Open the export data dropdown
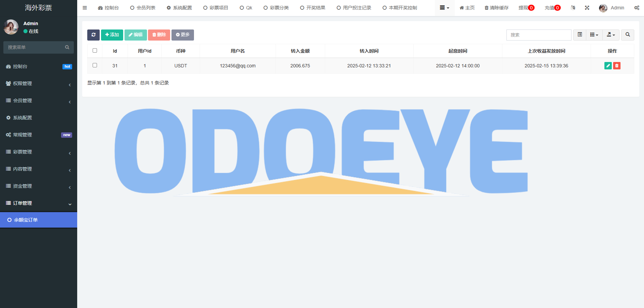644x308 pixels. click(x=611, y=35)
